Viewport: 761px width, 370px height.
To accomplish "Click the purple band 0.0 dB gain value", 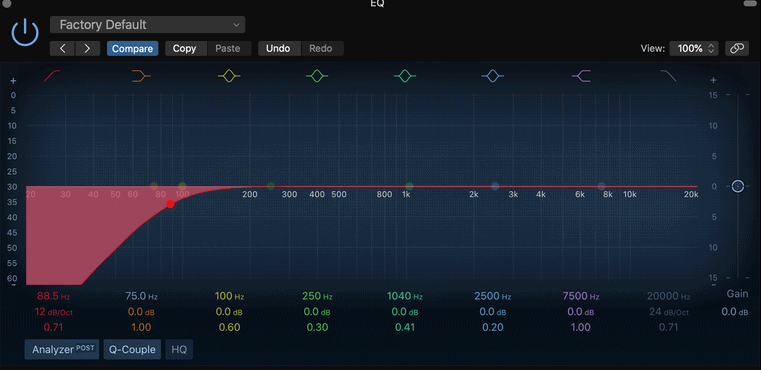I will pos(581,312).
